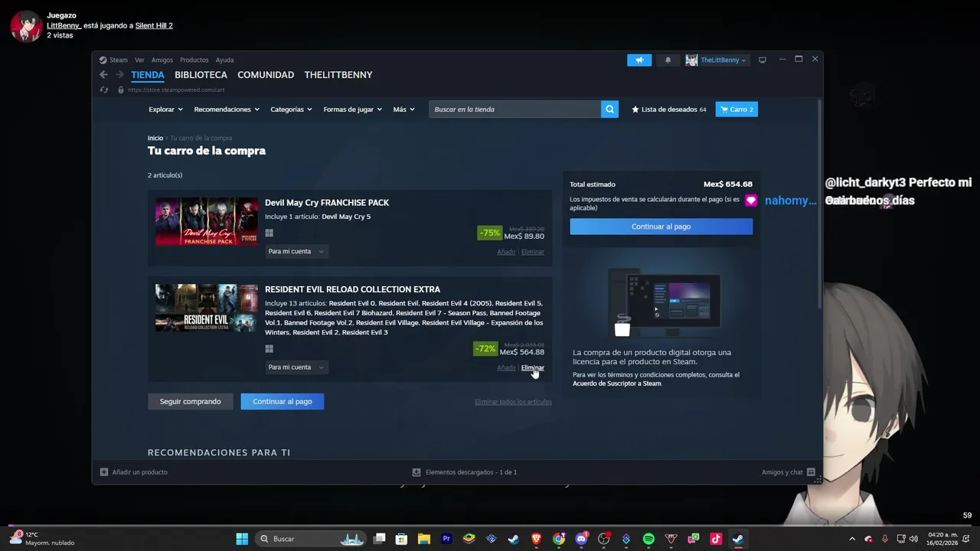Image resolution: width=980 pixels, height=551 pixels.
Task: Click Resident Evil Reload Collection thumbnail
Action: point(207,308)
